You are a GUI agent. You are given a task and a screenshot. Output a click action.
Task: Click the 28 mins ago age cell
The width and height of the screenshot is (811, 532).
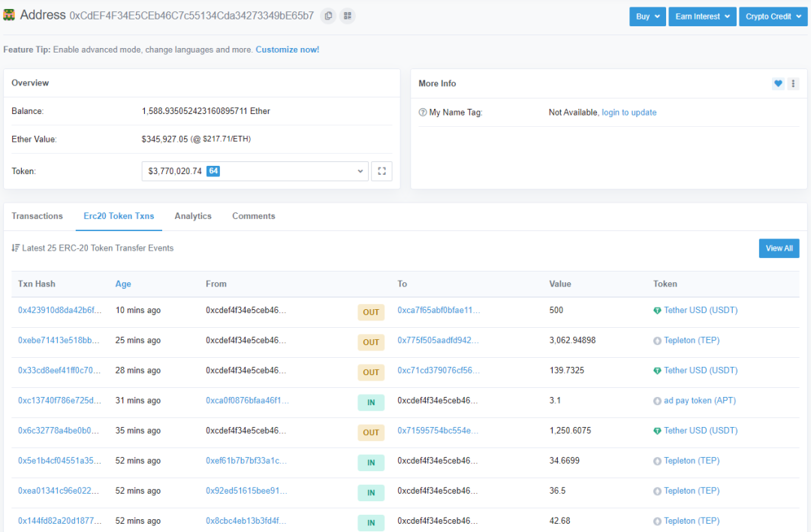tap(137, 370)
